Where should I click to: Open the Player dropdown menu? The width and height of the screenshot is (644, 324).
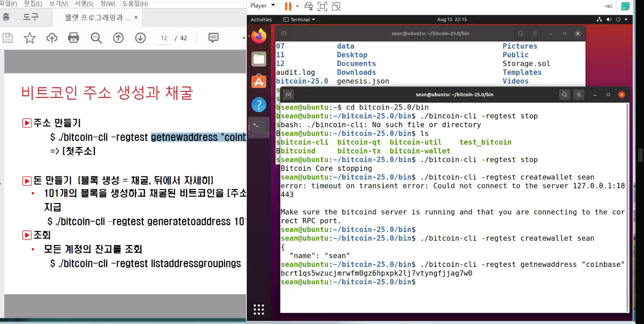pyautogui.click(x=262, y=6)
